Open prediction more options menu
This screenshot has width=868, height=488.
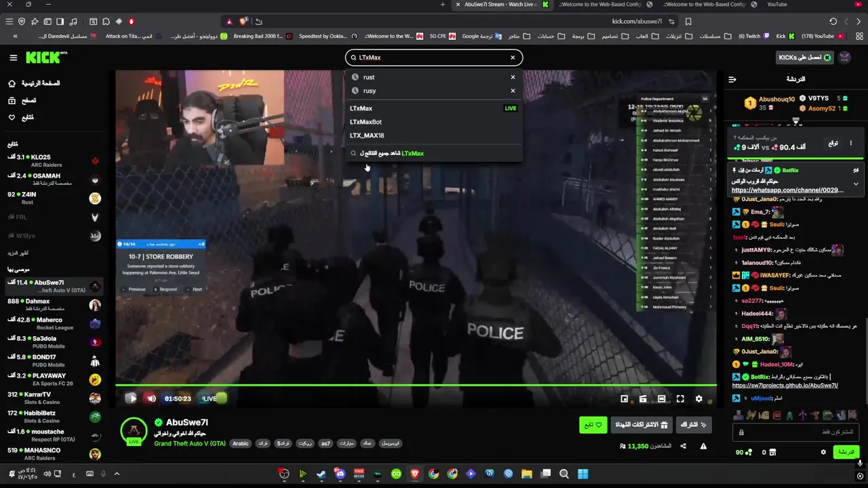point(851,143)
